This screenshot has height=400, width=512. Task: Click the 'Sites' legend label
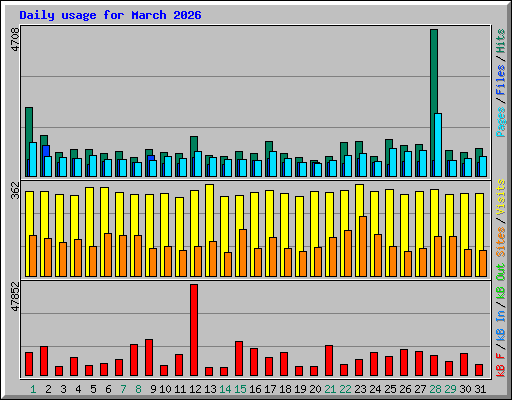[x=501, y=242]
